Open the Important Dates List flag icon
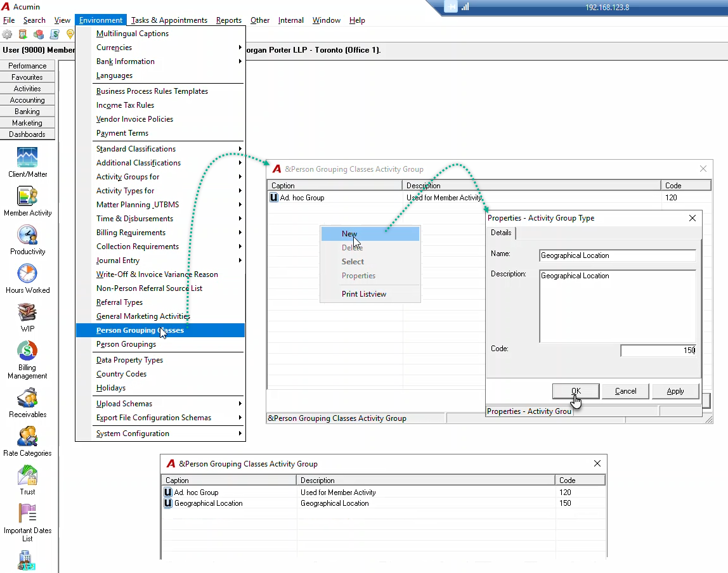728x573 pixels. (x=27, y=513)
